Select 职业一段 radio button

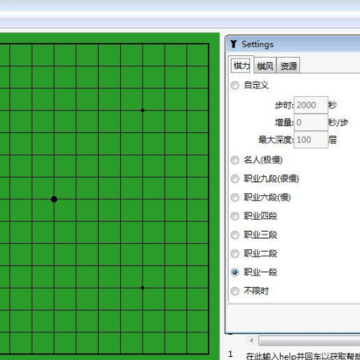pyautogui.click(x=235, y=272)
